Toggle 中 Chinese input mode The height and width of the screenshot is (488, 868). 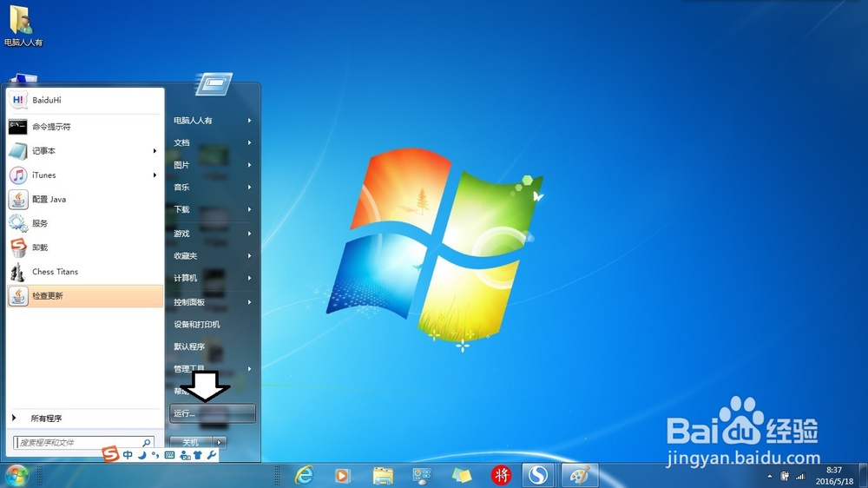coord(128,455)
